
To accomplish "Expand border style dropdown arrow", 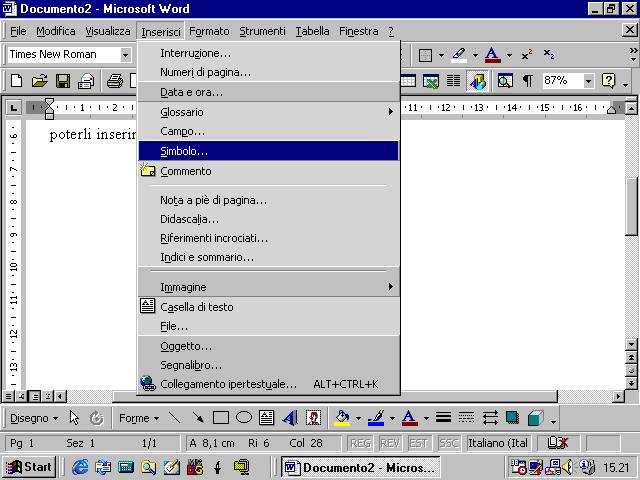I will pos(441,55).
